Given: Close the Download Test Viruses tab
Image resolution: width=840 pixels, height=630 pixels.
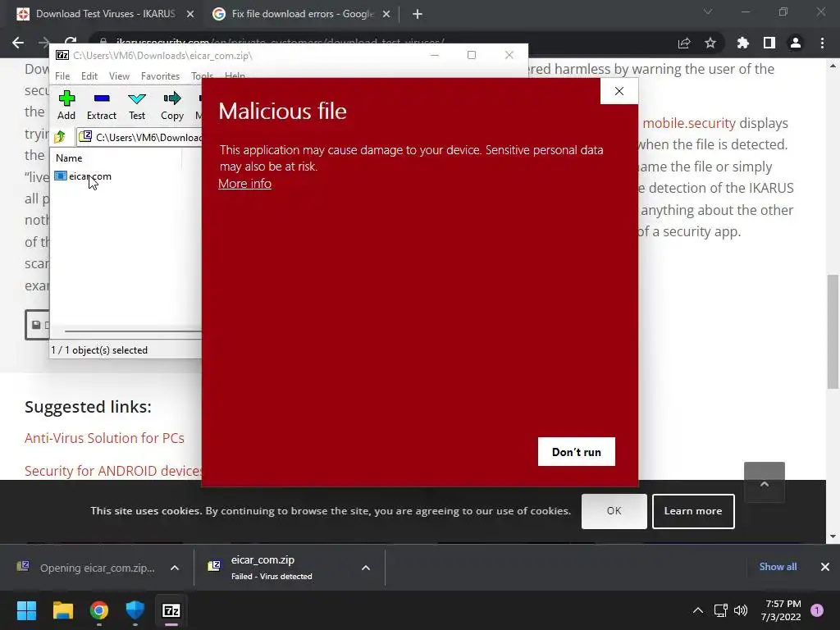Looking at the screenshot, I should (x=190, y=15).
